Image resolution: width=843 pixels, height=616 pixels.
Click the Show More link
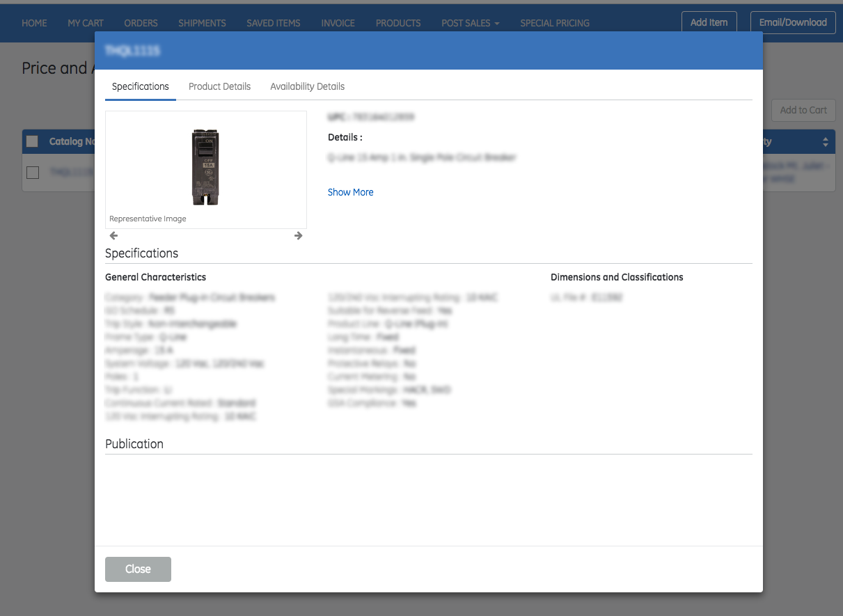click(350, 192)
